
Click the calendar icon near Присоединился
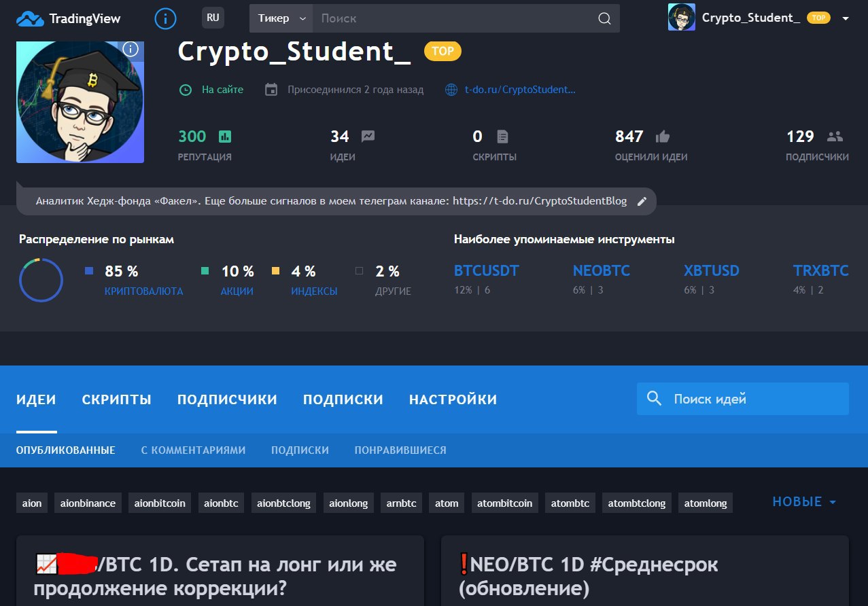click(x=271, y=90)
